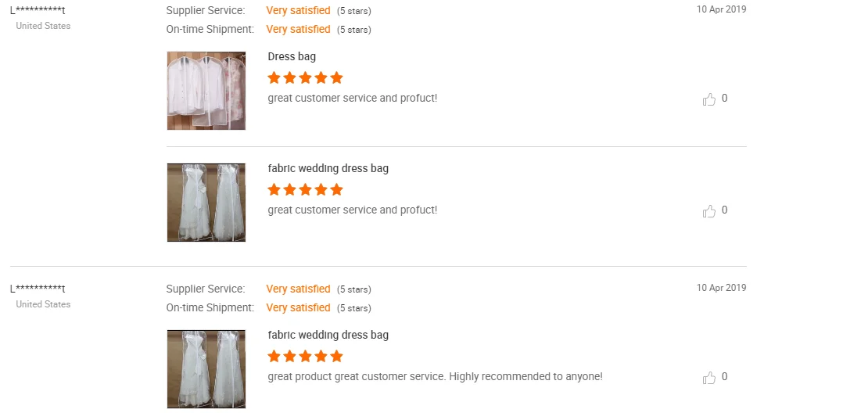Open the product title above 'Highly recommended' review
Image resolution: width=868 pixels, height=413 pixels.
tap(328, 335)
